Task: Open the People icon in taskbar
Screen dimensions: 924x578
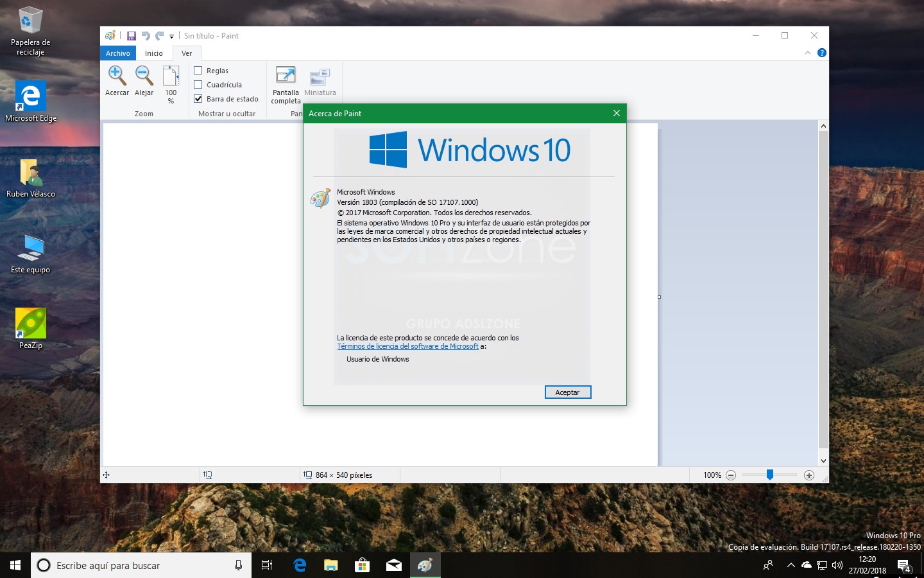Action: pyautogui.click(x=768, y=566)
